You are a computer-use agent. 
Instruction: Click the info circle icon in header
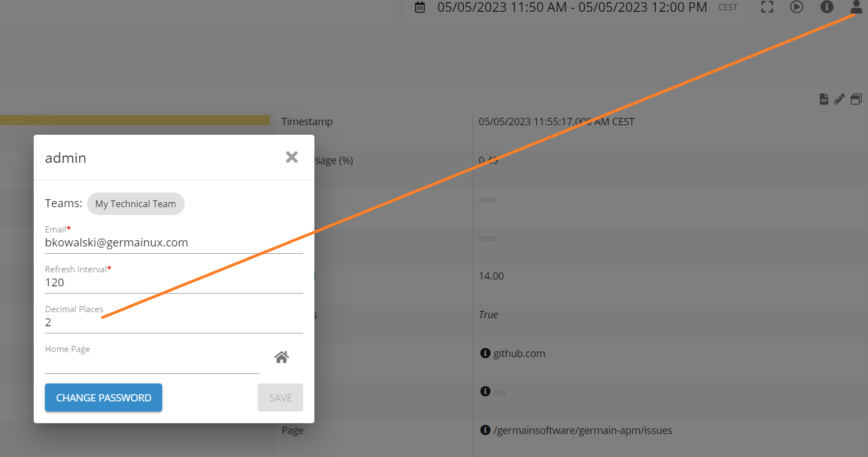826,7
